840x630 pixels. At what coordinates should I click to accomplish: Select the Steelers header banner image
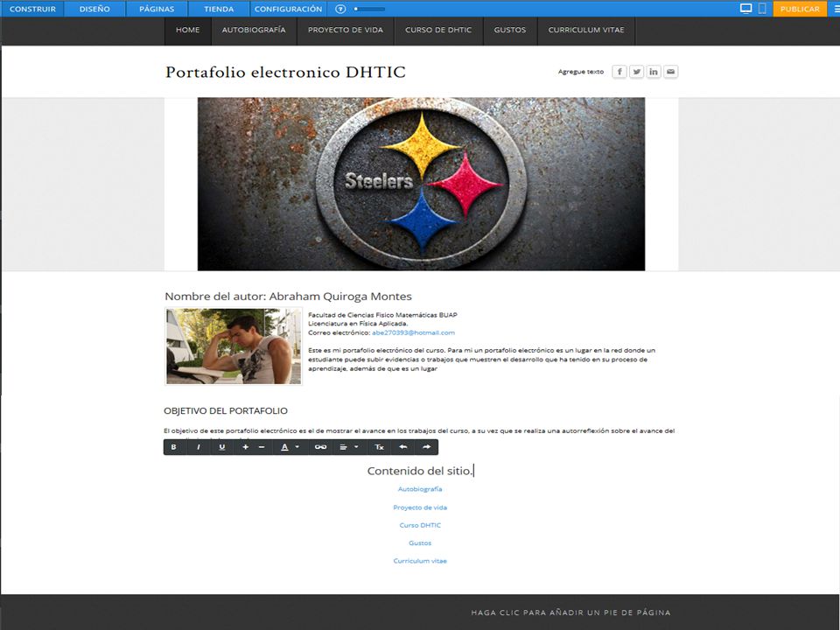click(421, 184)
